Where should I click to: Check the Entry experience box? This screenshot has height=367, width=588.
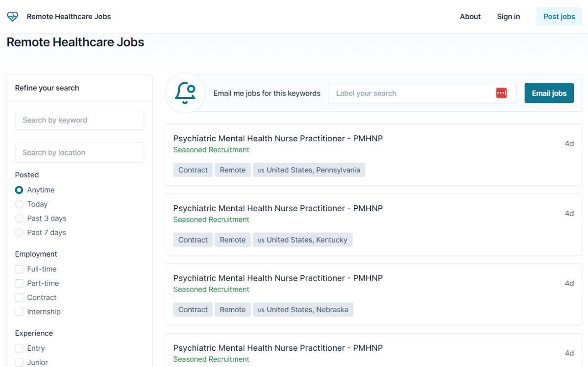pyautogui.click(x=19, y=348)
